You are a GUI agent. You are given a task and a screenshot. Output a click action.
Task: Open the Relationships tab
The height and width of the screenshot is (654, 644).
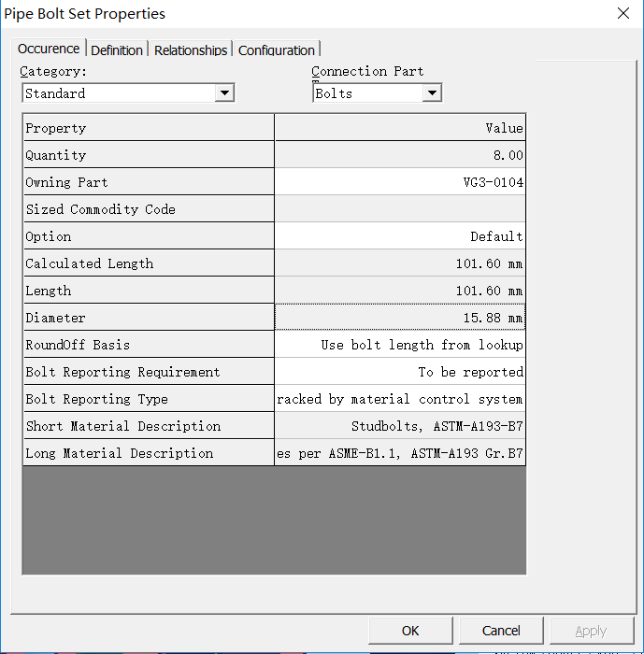191,50
